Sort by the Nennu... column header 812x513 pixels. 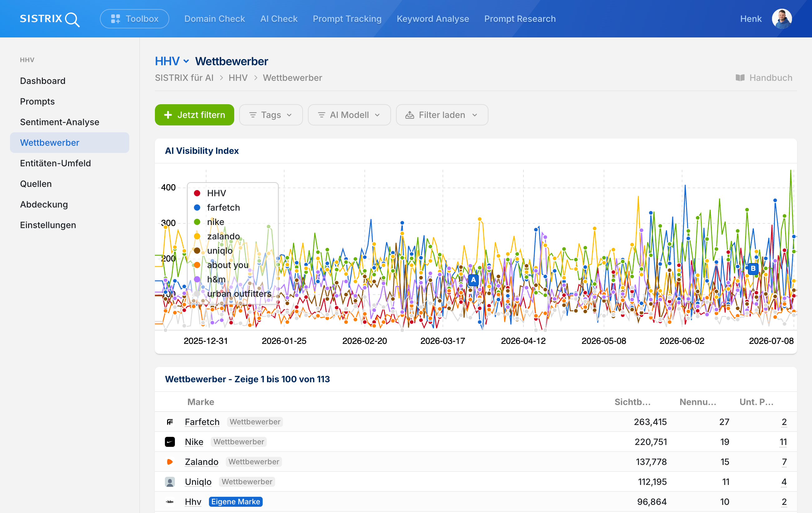tap(698, 402)
